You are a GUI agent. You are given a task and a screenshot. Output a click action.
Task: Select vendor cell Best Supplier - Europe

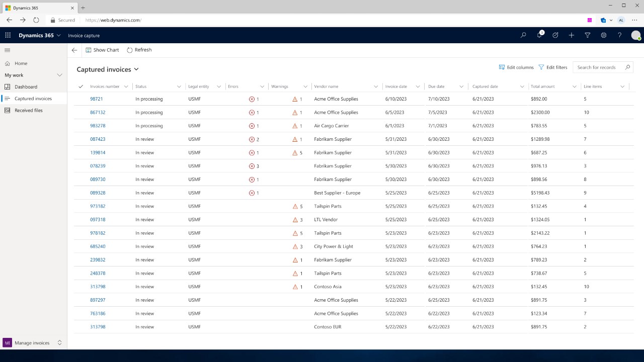(337, 193)
